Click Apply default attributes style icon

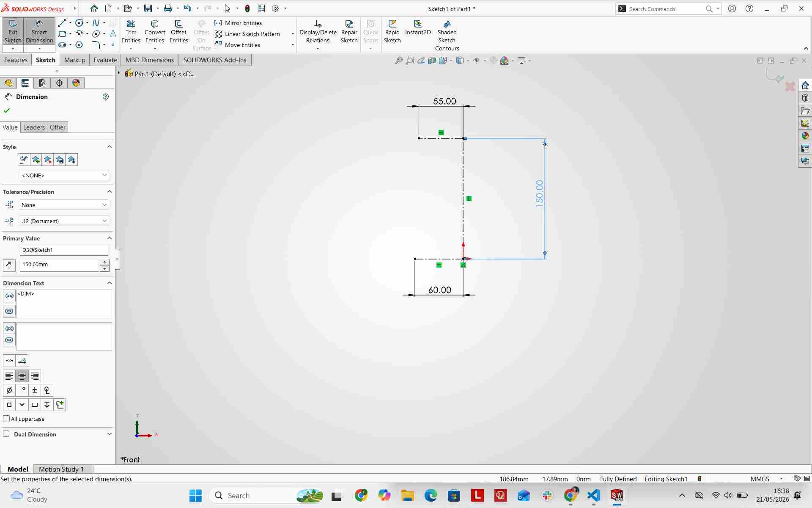[x=24, y=160]
